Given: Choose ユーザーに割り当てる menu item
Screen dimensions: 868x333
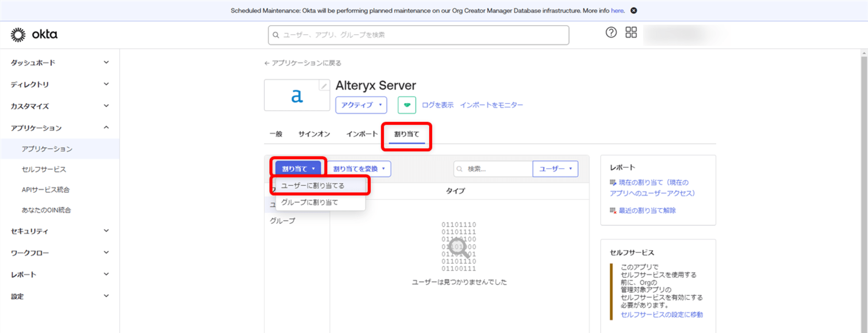Looking at the screenshot, I should pyautogui.click(x=320, y=185).
